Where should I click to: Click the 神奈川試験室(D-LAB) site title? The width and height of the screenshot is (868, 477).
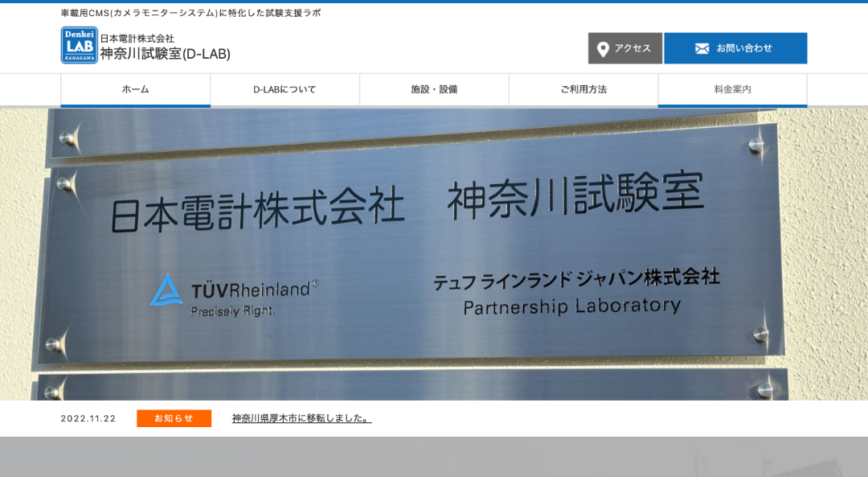pos(165,54)
